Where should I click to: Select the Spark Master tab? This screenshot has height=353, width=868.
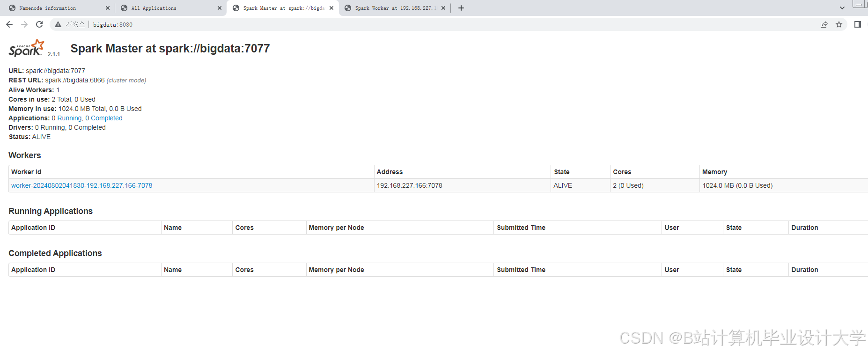point(284,8)
